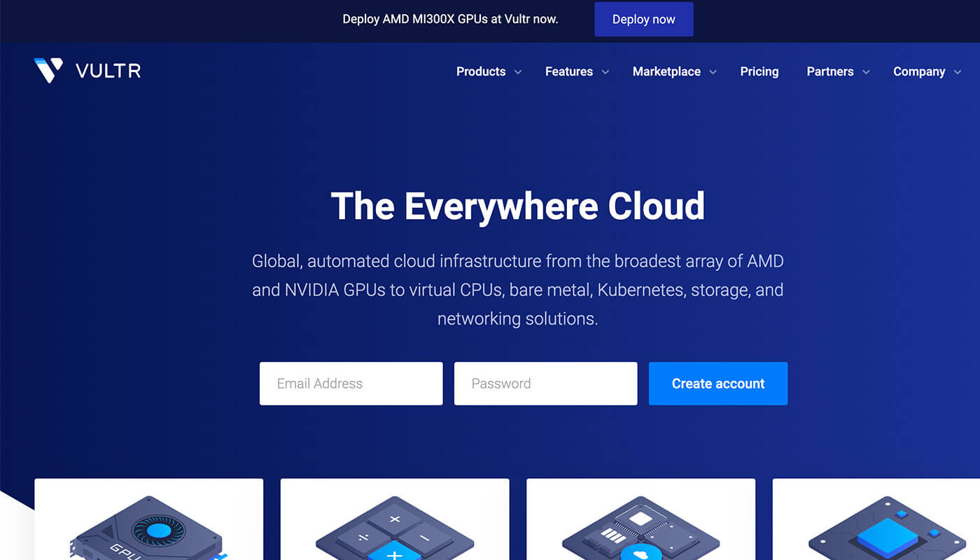Open the Marketplace menu
This screenshot has width=980, height=560.
tap(666, 71)
